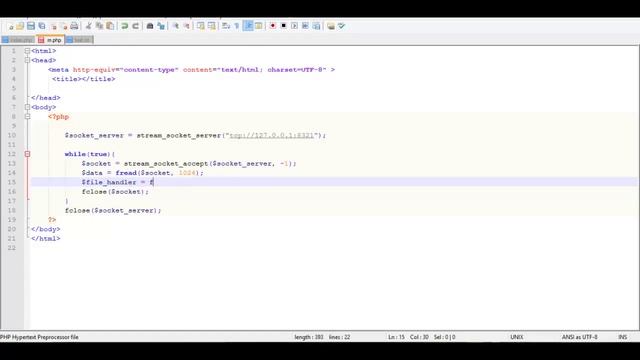Collapse the <head> fold marker on line 2

coord(27,60)
